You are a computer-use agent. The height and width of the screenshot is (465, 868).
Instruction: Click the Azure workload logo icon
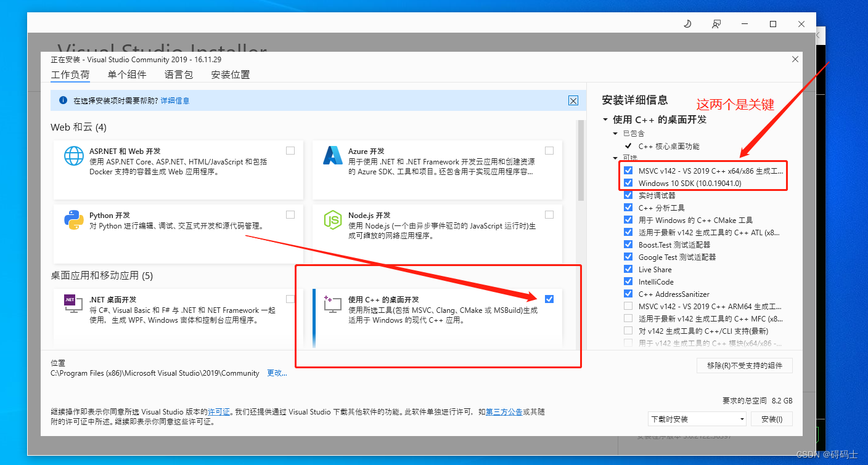coord(333,156)
